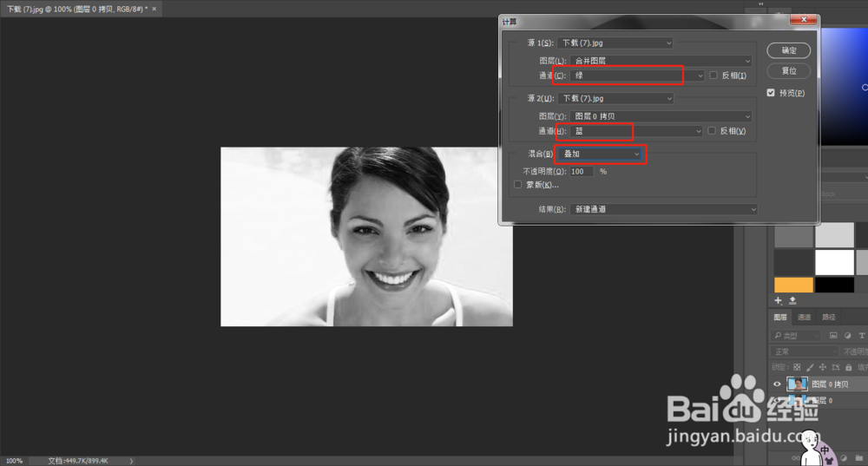
Task: Click the status bar arrow after 文档 size
Action: point(131,461)
